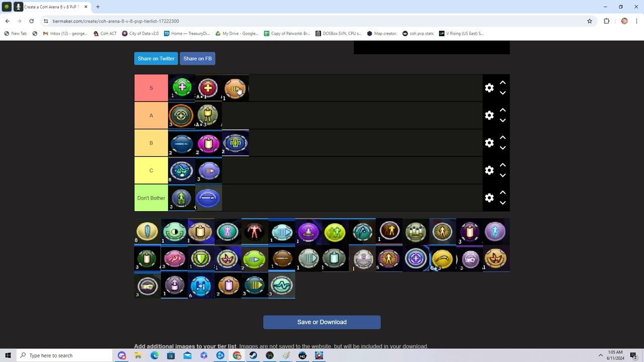Open the Windows Start menu
This screenshot has width=644, height=362.
tap(8, 355)
